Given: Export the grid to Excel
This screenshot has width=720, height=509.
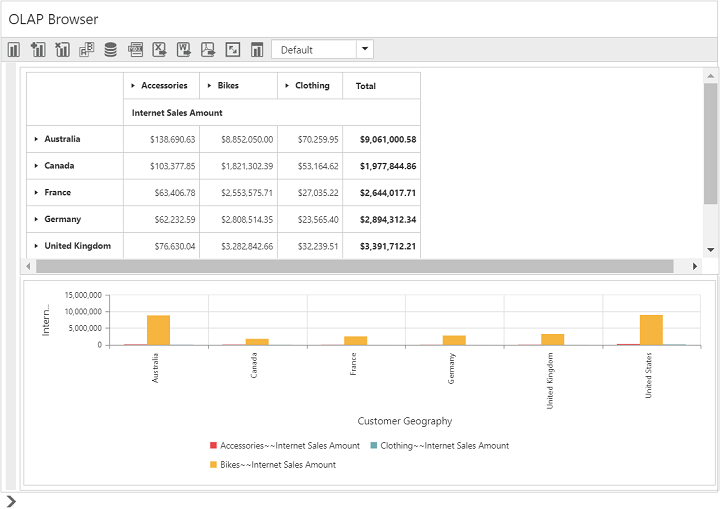Looking at the screenshot, I should pos(159,49).
